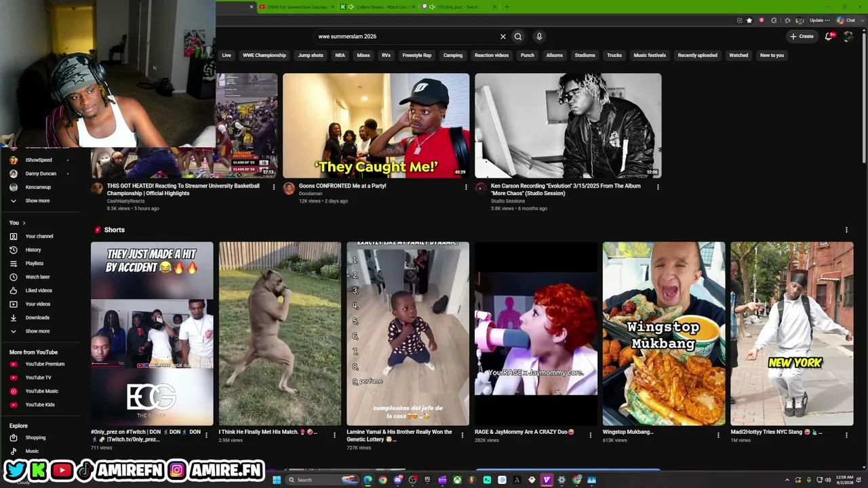The height and width of the screenshot is (488, 868).
Task: Open YouTube Kids logo in sidebar
Action: (13, 405)
